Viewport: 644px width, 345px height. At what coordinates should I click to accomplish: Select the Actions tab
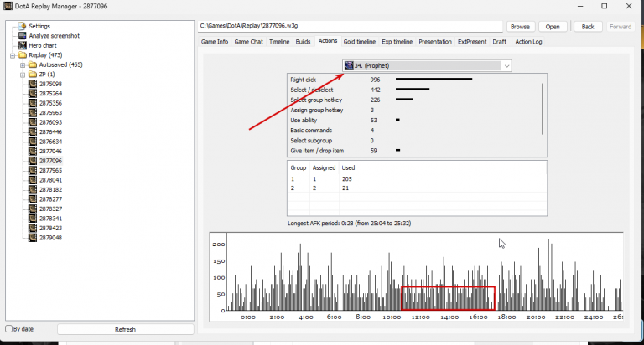(328, 40)
